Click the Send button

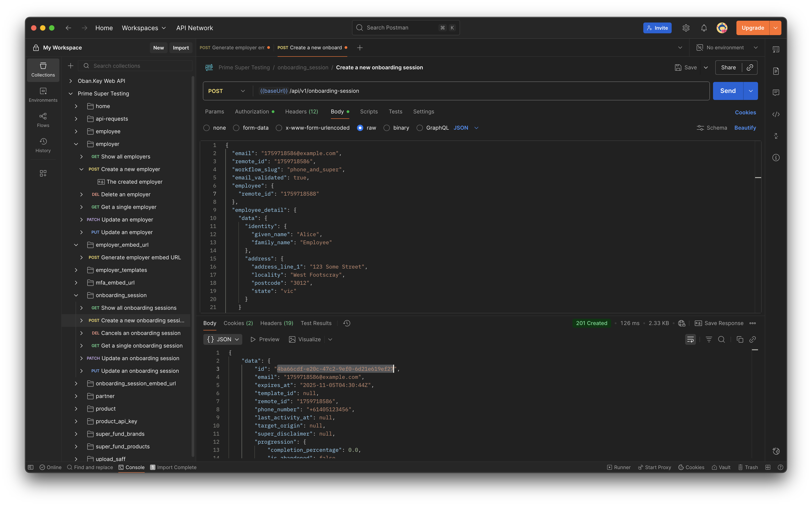tap(728, 91)
